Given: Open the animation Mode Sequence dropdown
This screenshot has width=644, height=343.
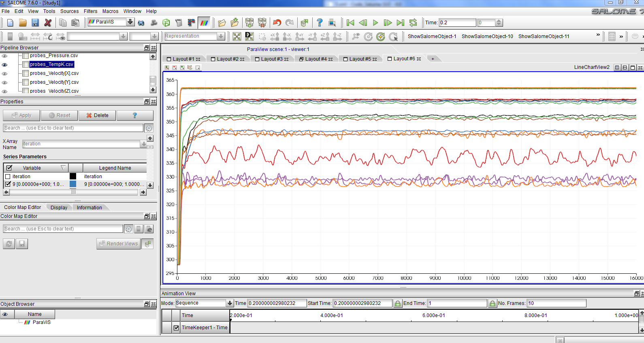Looking at the screenshot, I should tap(230, 303).
